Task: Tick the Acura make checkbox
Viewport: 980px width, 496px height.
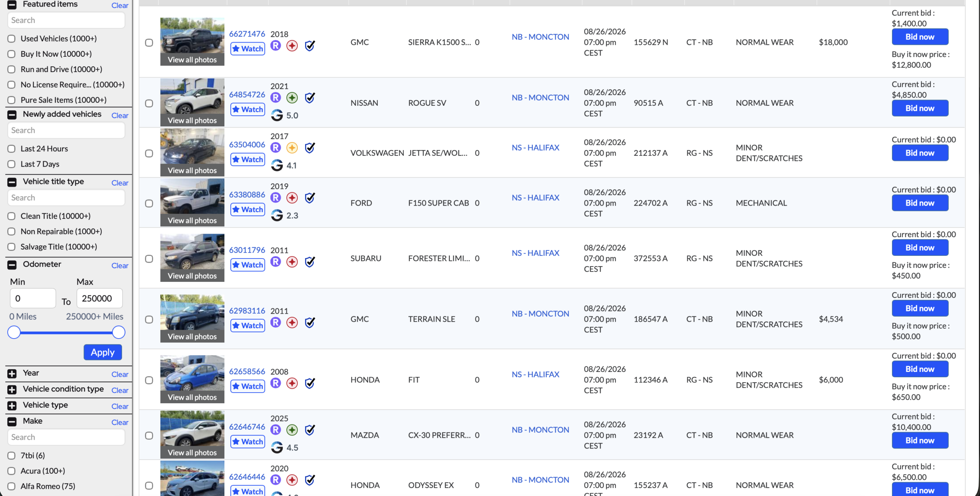Action: coord(11,471)
